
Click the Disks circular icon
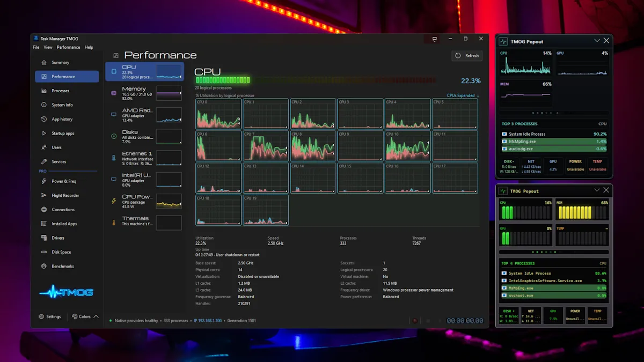(x=114, y=136)
